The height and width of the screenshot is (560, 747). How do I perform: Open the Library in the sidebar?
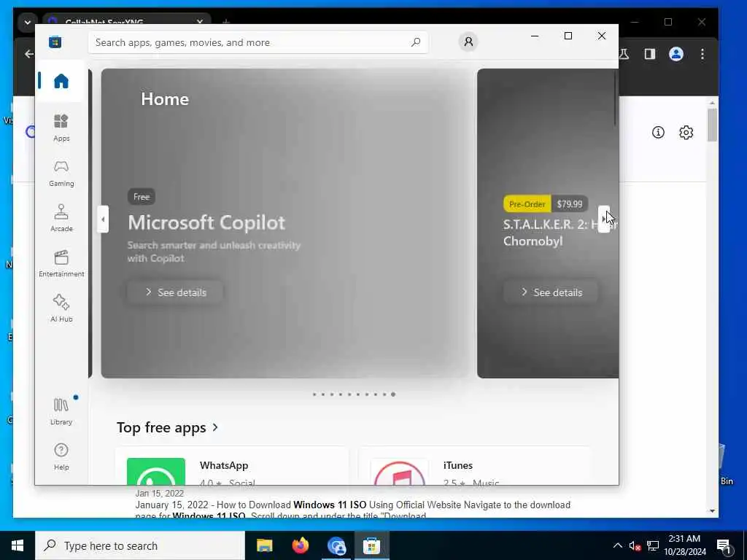pyautogui.click(x=61, y=411)
